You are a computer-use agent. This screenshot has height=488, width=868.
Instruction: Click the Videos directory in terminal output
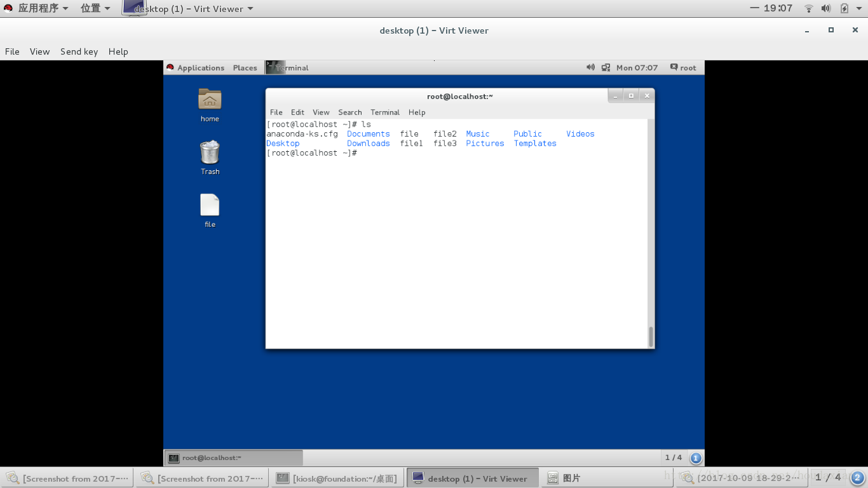point(580,134)
